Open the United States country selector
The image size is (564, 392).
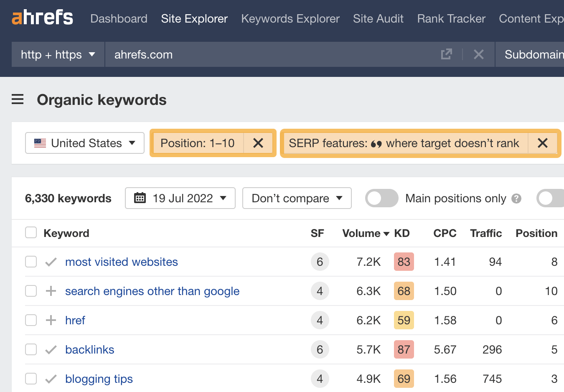84,143
